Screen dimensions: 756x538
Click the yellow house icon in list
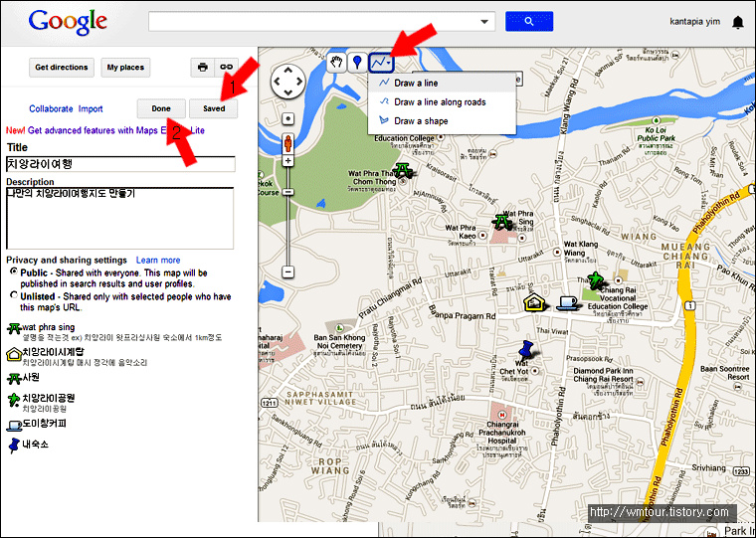[x=14, y=354]
